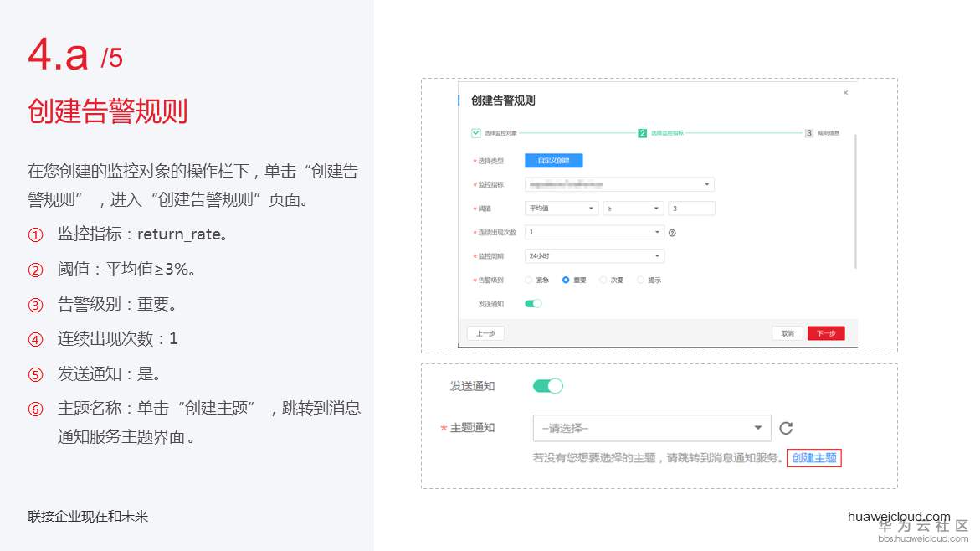The height and width of the screenshot is (551, 980).
Task: Go to step 2 选择监控指标
Action: click(641, 132)
